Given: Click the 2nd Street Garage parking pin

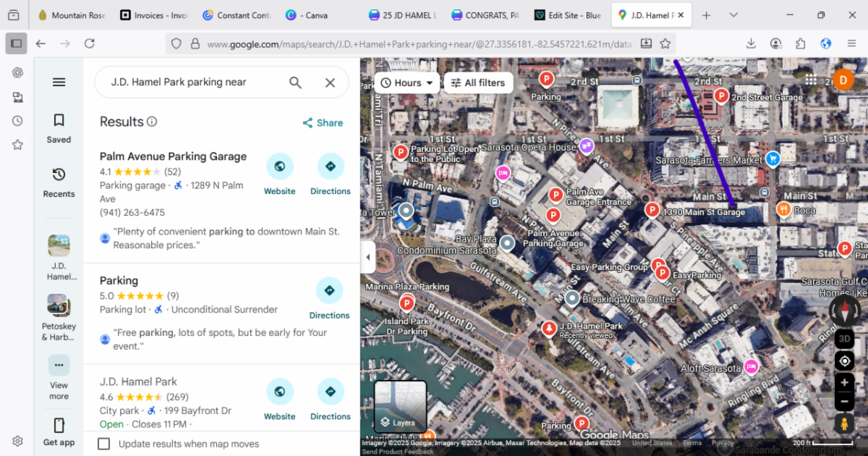Looking at the screenshot, I should pos(720,96).
